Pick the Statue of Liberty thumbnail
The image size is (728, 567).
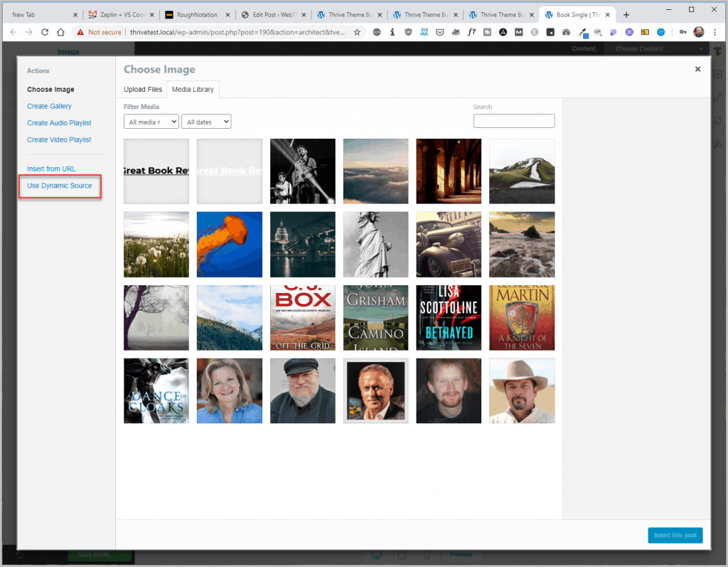click(x=375, y=244)
